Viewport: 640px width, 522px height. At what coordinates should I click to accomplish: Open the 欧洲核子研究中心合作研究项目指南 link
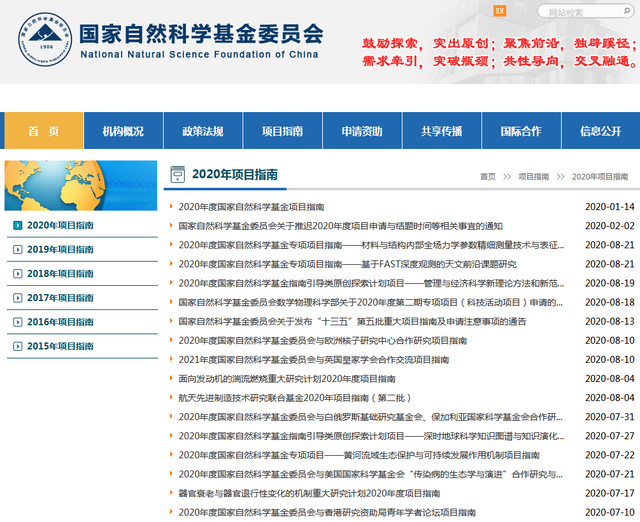coord(323,340)
